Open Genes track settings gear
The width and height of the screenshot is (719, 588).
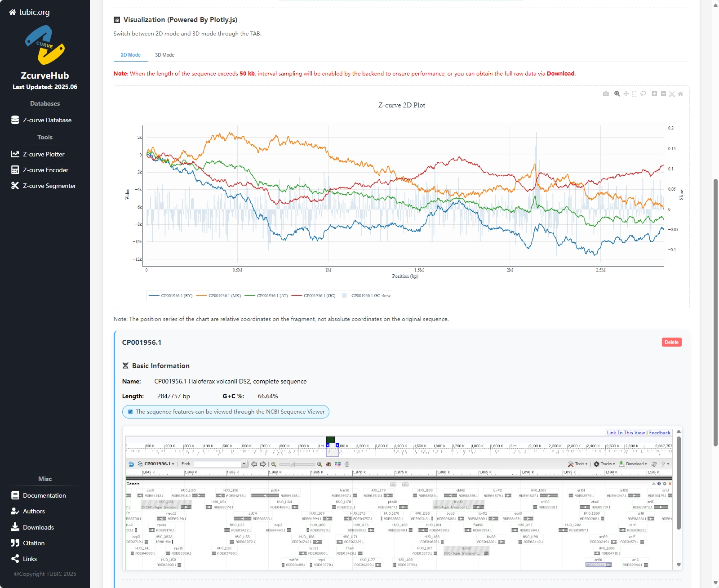coord(665,484)
